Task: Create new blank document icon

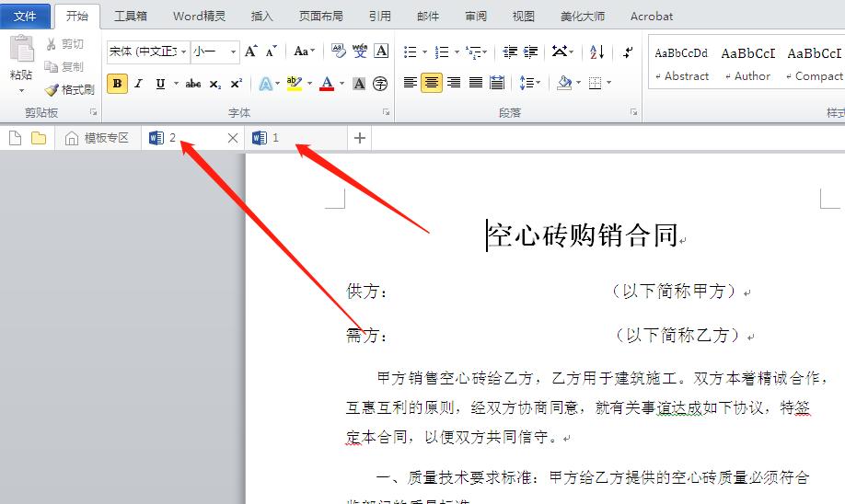Action: coord(15,138)
